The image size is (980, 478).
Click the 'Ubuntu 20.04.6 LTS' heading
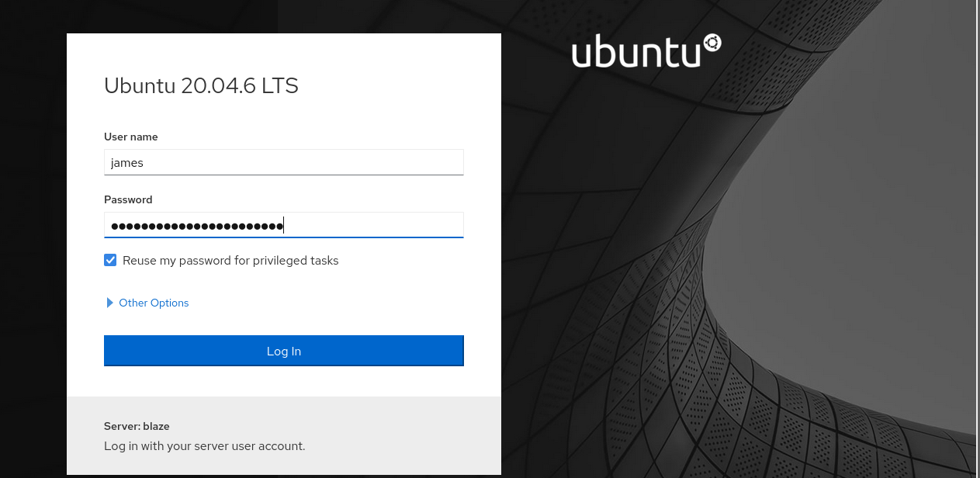click(201, 85)
